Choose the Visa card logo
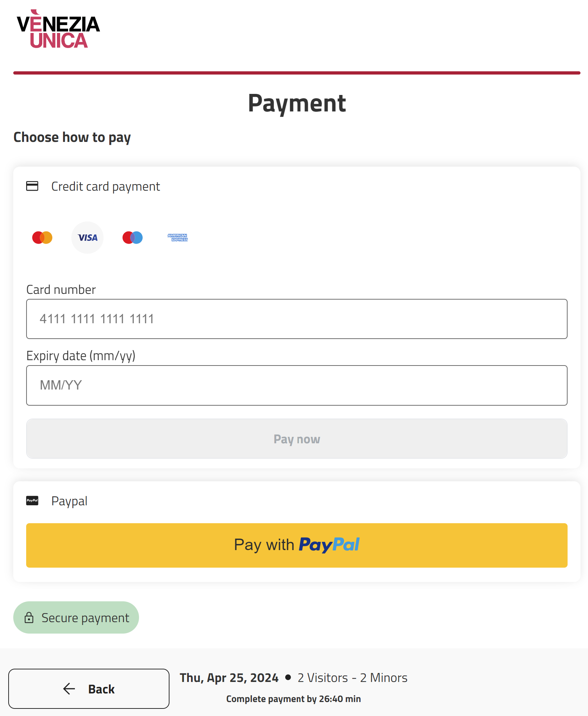This screenshot has width=588, height=716. 87,238
